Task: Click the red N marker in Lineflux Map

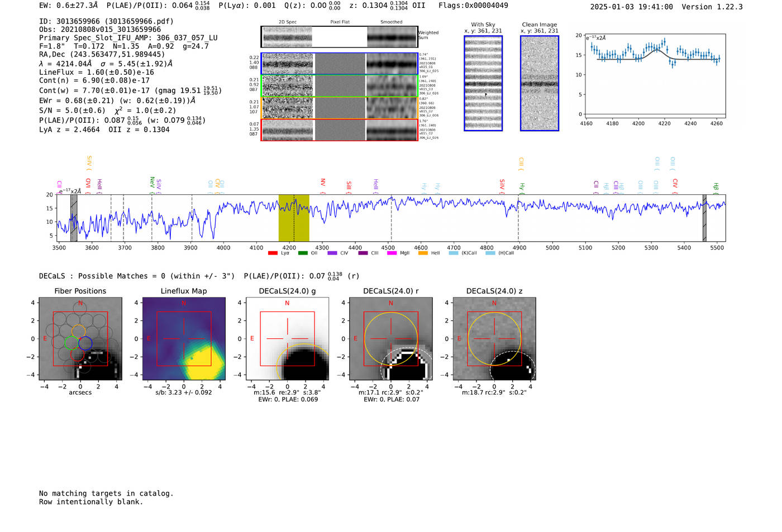Action: [184, 304]
